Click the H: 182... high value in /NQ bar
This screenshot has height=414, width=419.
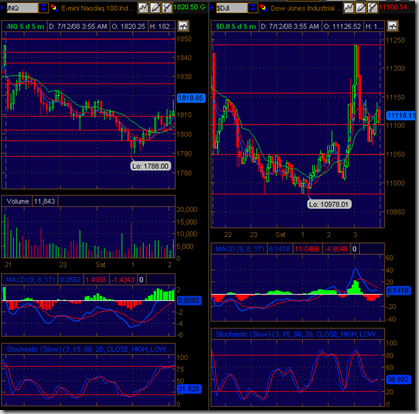click(162, 26)
